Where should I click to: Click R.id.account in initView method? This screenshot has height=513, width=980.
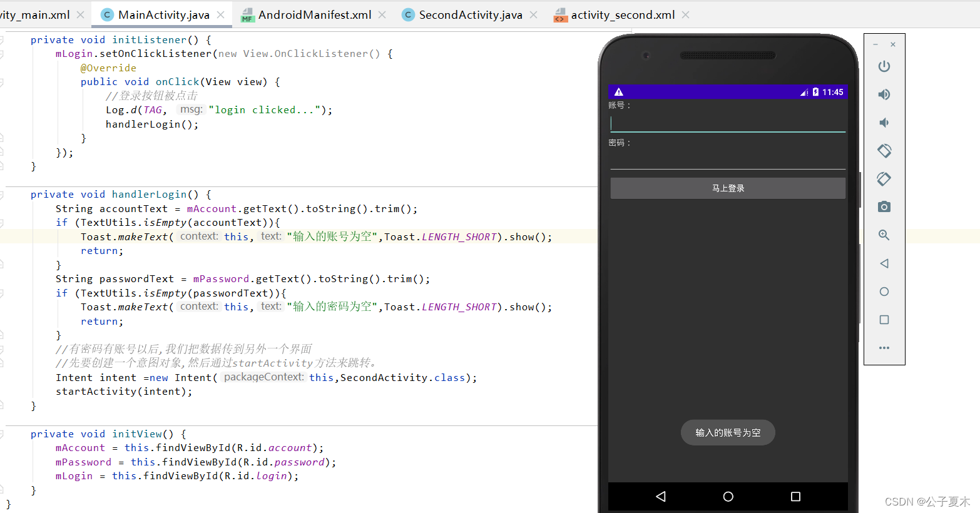coord(274,448)
